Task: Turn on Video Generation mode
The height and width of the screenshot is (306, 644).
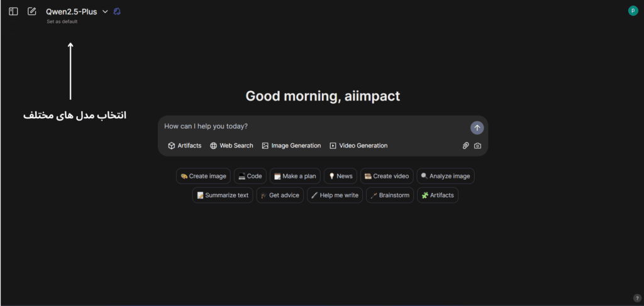Action: click(358, 146)
